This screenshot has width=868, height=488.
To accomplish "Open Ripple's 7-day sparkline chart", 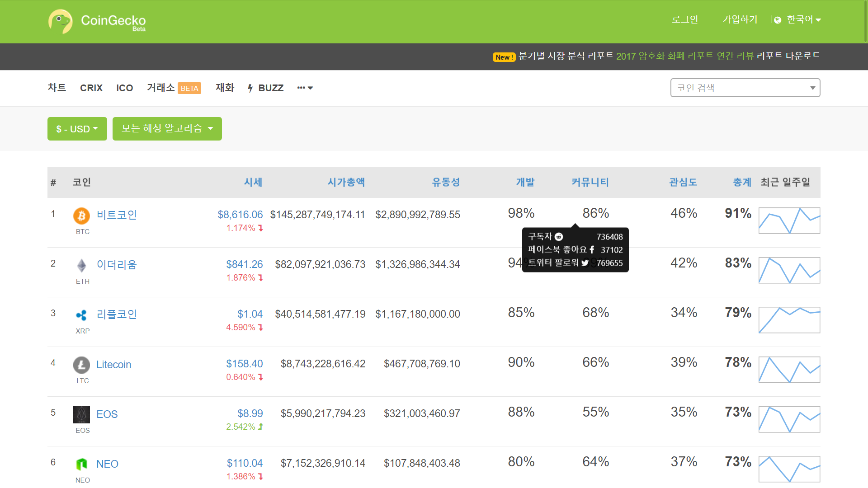I will (789, 320).
